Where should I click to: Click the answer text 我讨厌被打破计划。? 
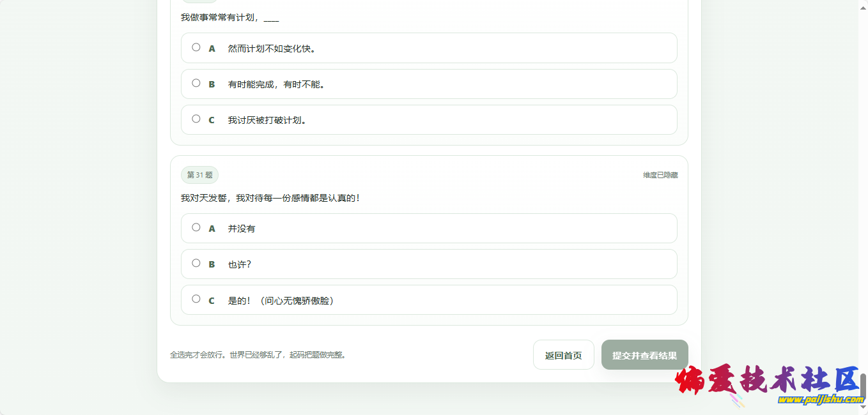(267, 120)
